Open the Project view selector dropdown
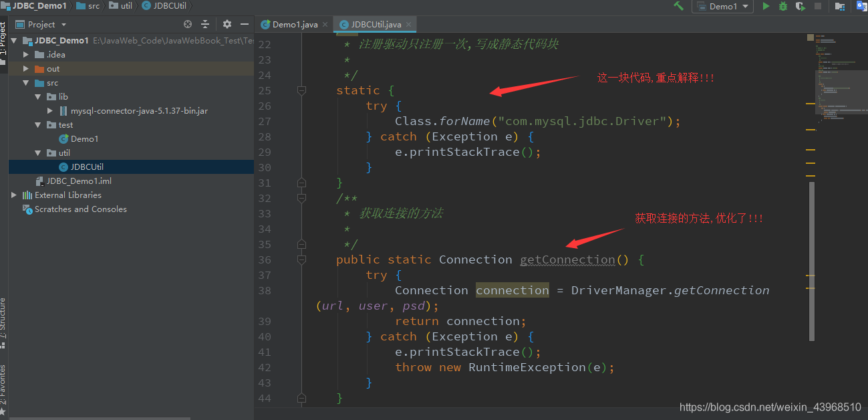The image size is (868, 420). pyautogui.click(x=41, y=24)
